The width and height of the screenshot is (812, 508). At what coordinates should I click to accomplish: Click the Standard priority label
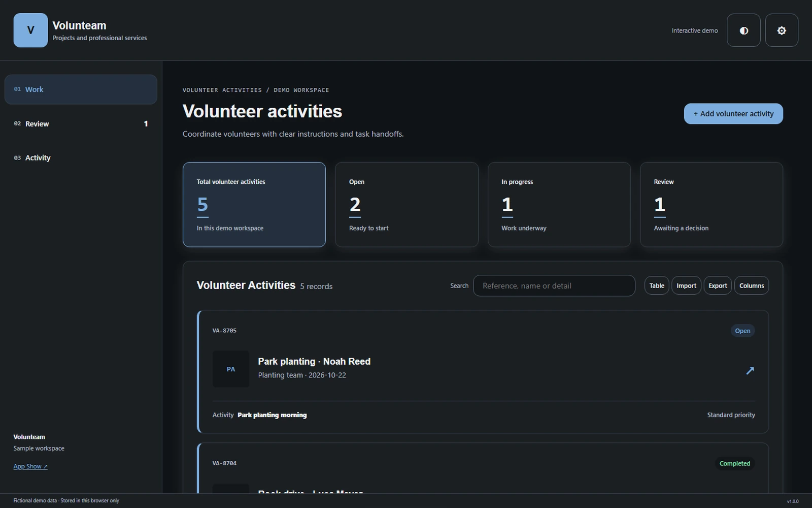point(731,415)
